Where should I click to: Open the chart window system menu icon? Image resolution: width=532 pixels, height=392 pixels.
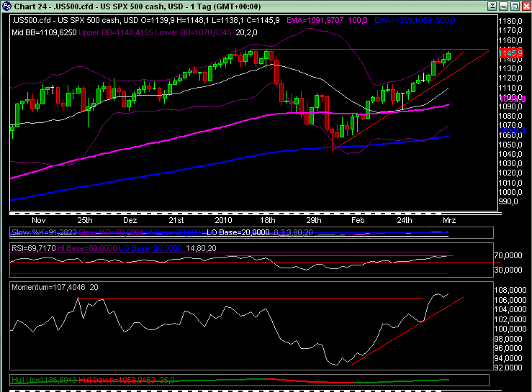click(6, 6)
